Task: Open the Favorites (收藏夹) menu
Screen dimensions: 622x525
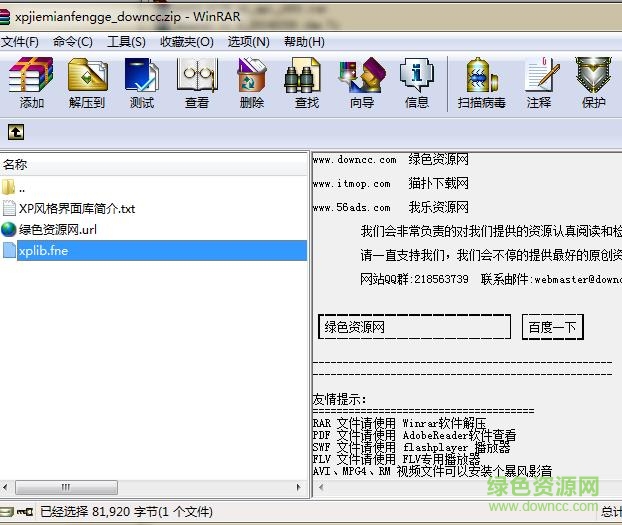Action: point(187,42)
